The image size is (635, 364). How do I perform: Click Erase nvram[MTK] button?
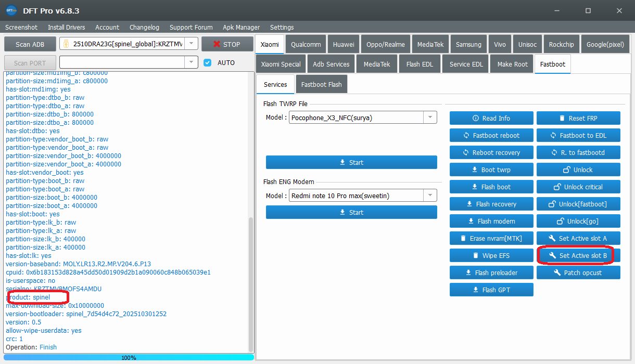491,238
